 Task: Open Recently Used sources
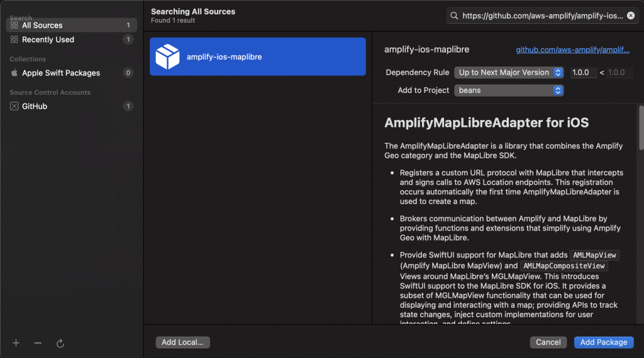(72, 40)
